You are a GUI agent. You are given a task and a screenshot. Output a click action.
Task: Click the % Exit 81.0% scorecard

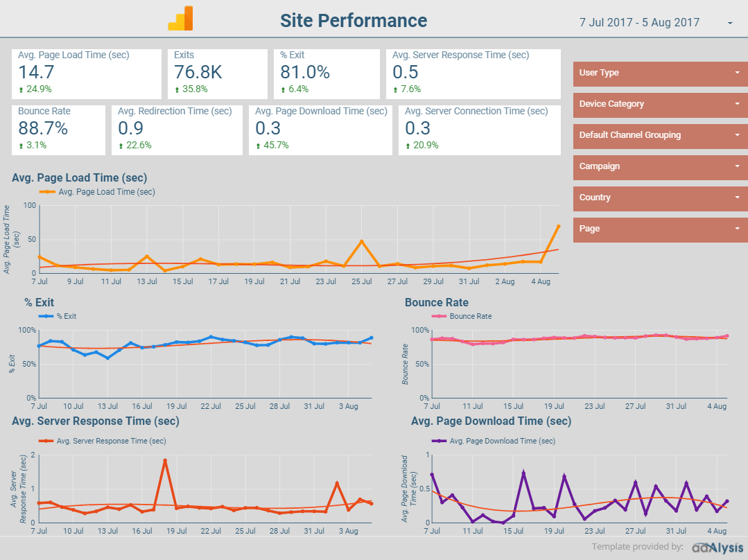pyautogui.click(x=327, y=73)
